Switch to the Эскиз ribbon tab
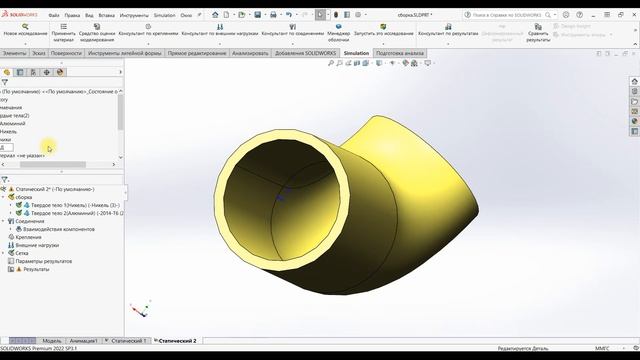 click(x=39, y=53)
